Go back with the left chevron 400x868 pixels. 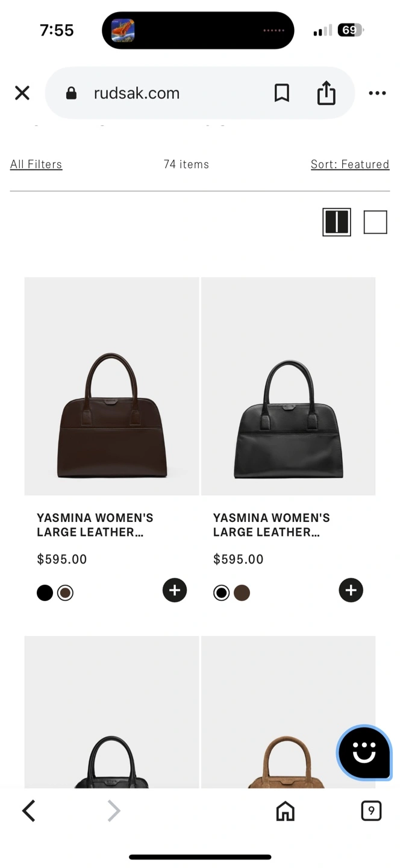tap(29, 811)
